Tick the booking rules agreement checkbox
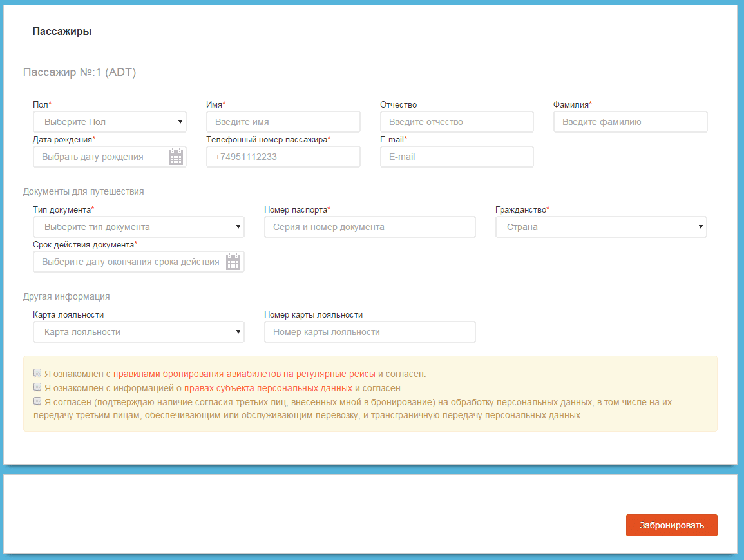This screenshot has height=560, width=744. pyautogui.click(x=37, y=372)
